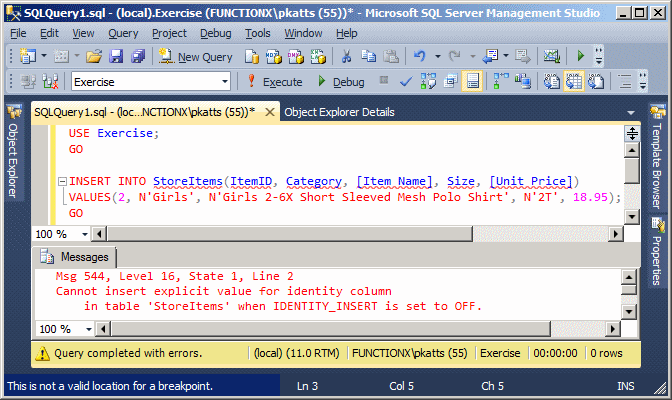Close the SQLQuery1.sql tab
This screenshot has height=400, width=672.
(x=270, y=112)
